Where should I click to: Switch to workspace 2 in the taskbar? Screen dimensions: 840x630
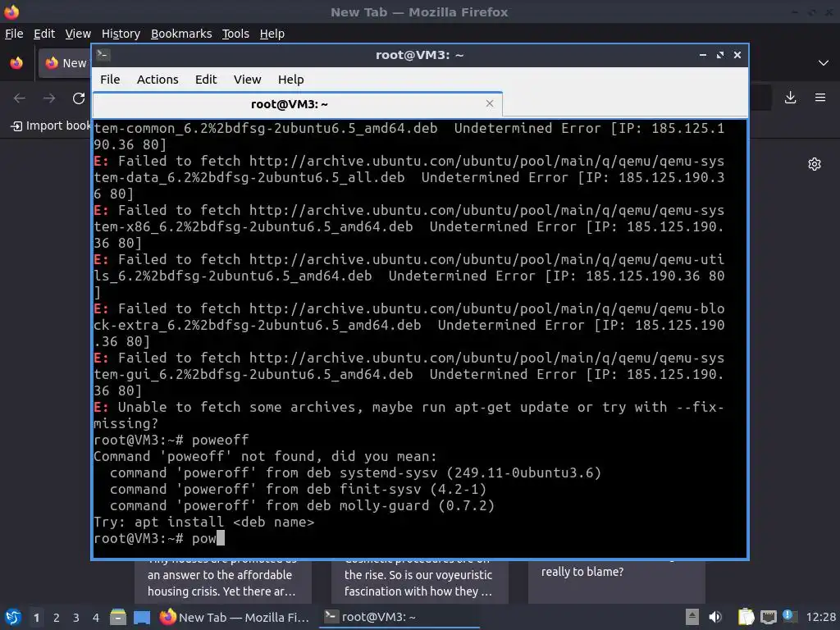click(x=57, y=618)
